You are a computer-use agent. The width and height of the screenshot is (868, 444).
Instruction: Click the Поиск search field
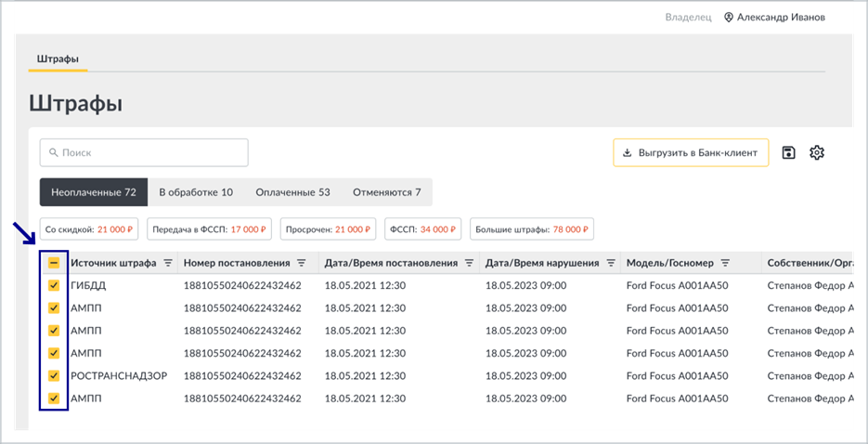(x=144, y=152)
